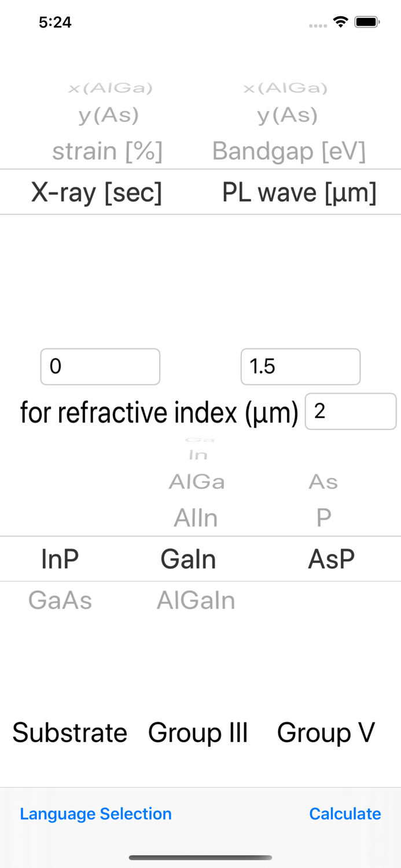Tap the selected AsP option
The height and width of the screenshot is (868, 401).
(332, 559)
